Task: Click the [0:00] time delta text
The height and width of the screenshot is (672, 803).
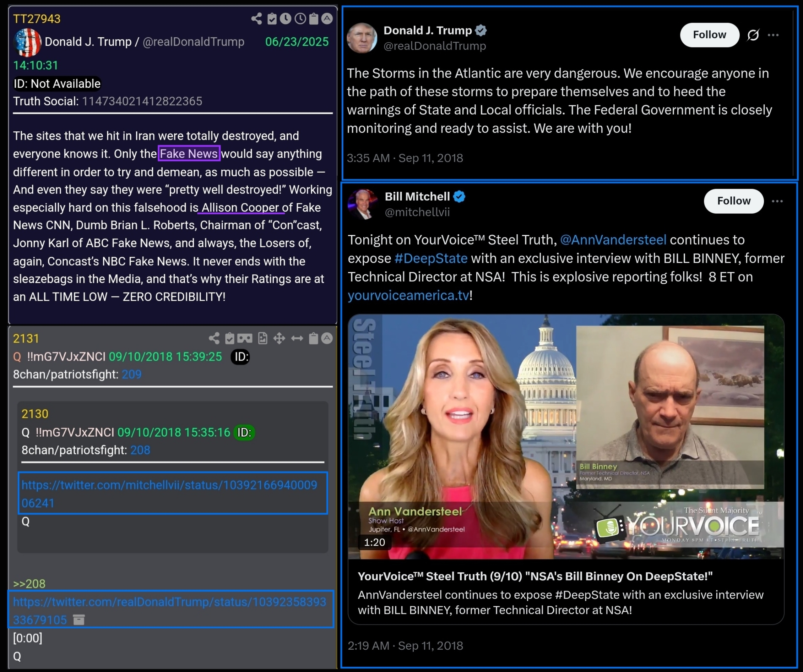Action: pyautogui.click(x=28, y=638)
